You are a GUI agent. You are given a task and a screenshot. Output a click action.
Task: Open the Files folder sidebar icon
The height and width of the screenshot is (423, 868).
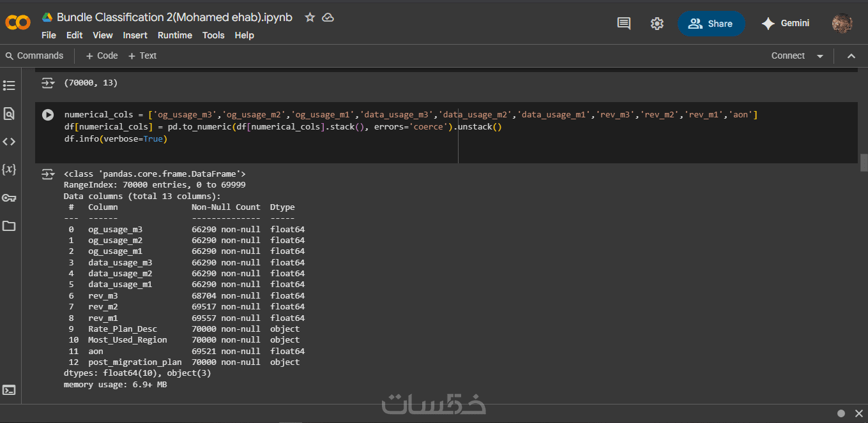9,226
